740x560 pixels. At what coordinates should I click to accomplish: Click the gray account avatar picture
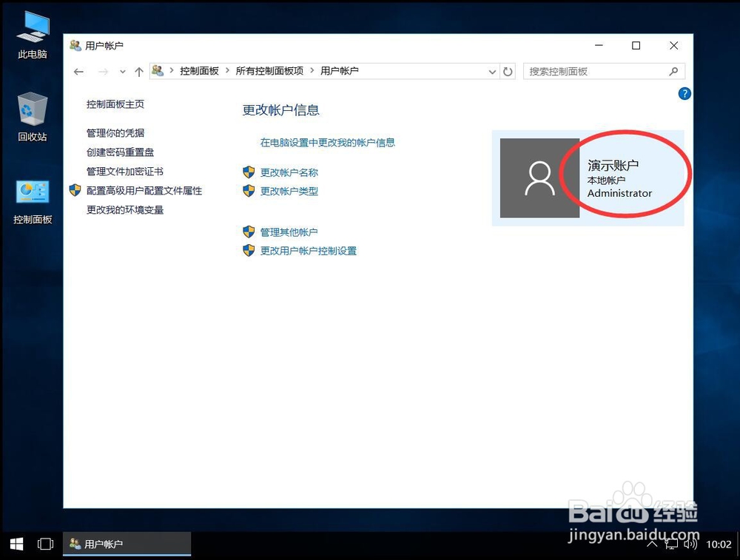(539, 178)
